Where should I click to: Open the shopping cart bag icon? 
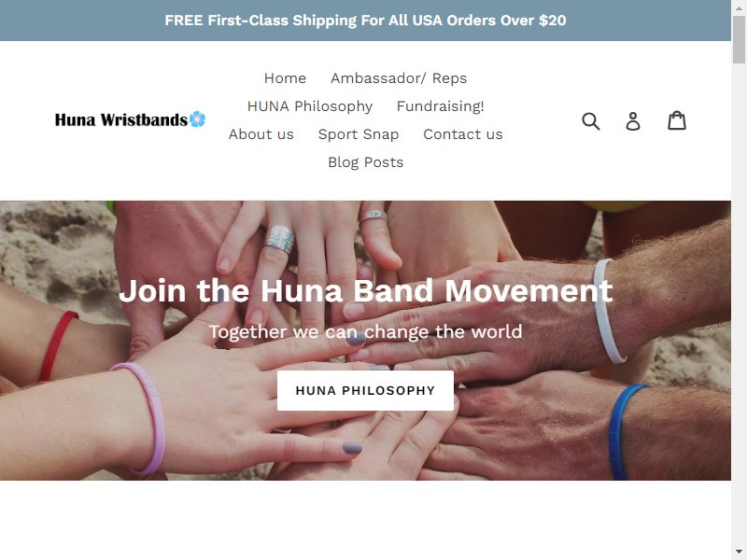pos(676,120)
